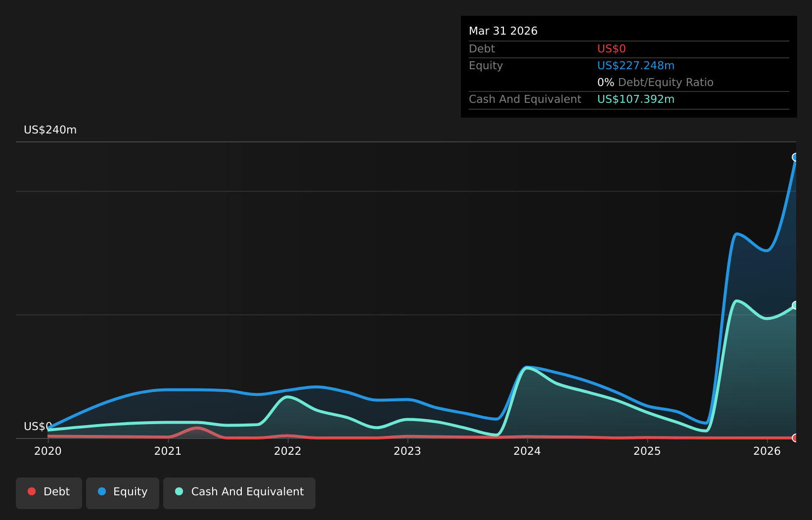
Task: Click the 2022 x-axis label
Action: coord(288,451)
